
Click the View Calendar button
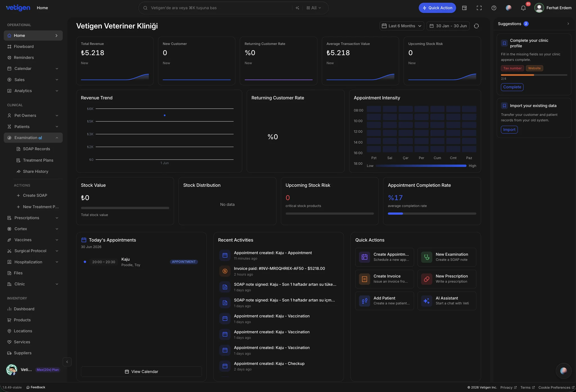(141, 371)
